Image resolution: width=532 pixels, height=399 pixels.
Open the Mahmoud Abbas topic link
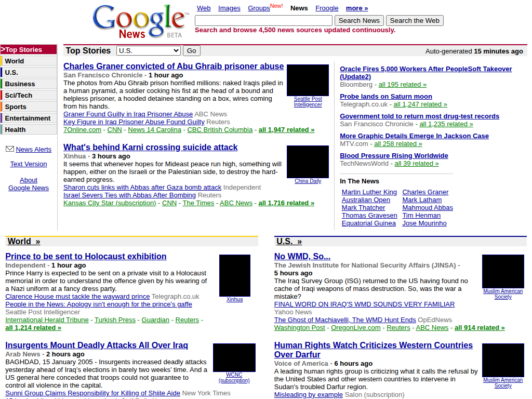click(428, 208)
